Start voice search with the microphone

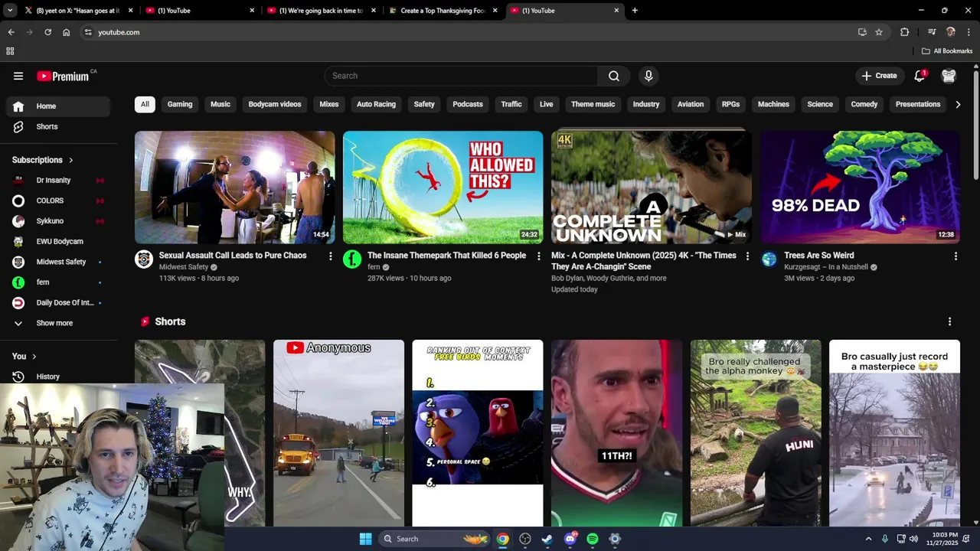coord(648,76)
